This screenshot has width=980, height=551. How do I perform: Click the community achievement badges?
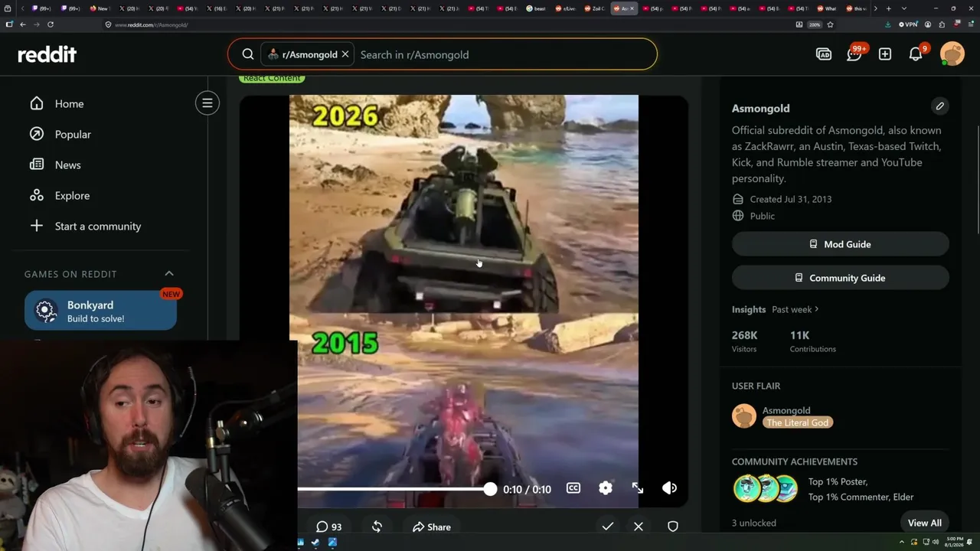click(x=766, y=489)
